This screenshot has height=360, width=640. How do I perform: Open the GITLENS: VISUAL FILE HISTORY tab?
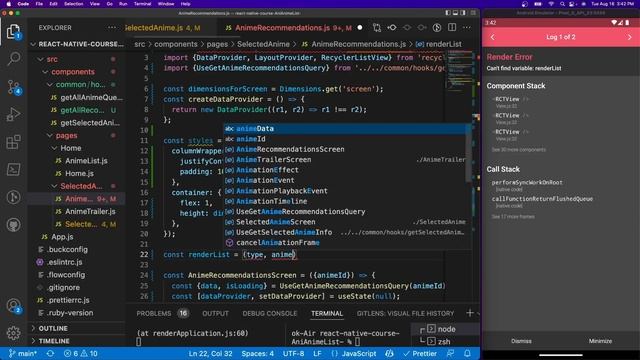(405, 313)
